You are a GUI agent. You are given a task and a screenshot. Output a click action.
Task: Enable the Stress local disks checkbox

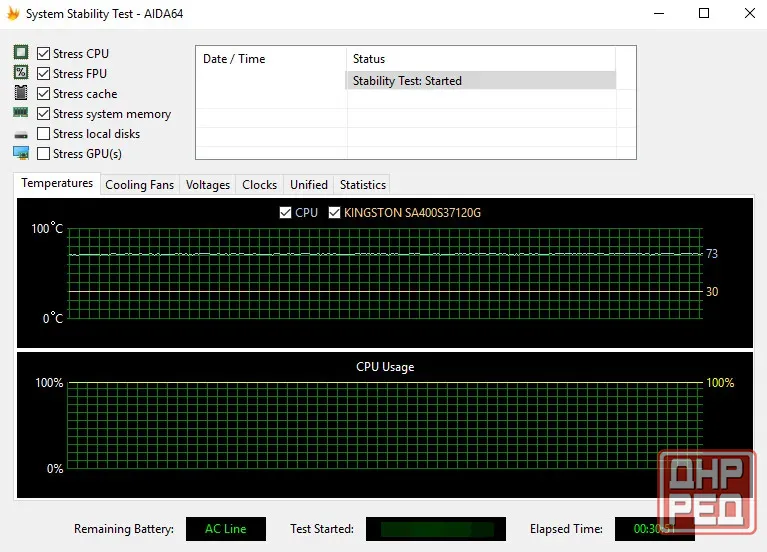coord(44,134)
